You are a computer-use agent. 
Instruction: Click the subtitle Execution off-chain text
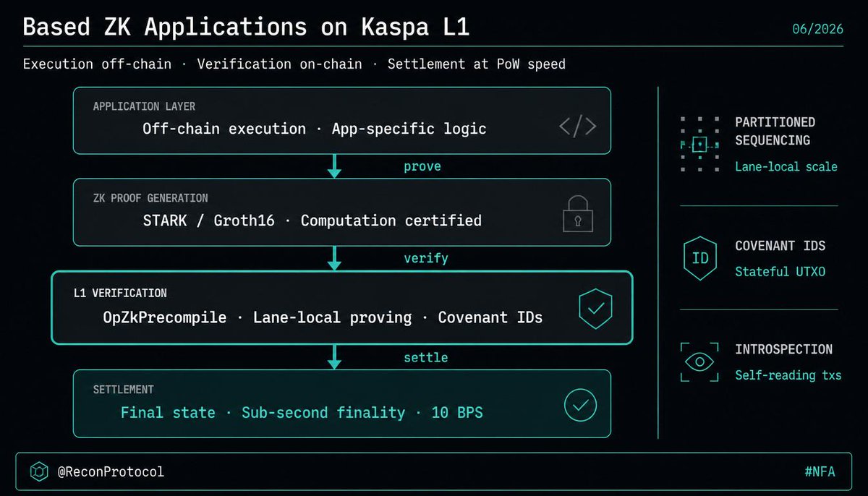[x=97, y=64]
